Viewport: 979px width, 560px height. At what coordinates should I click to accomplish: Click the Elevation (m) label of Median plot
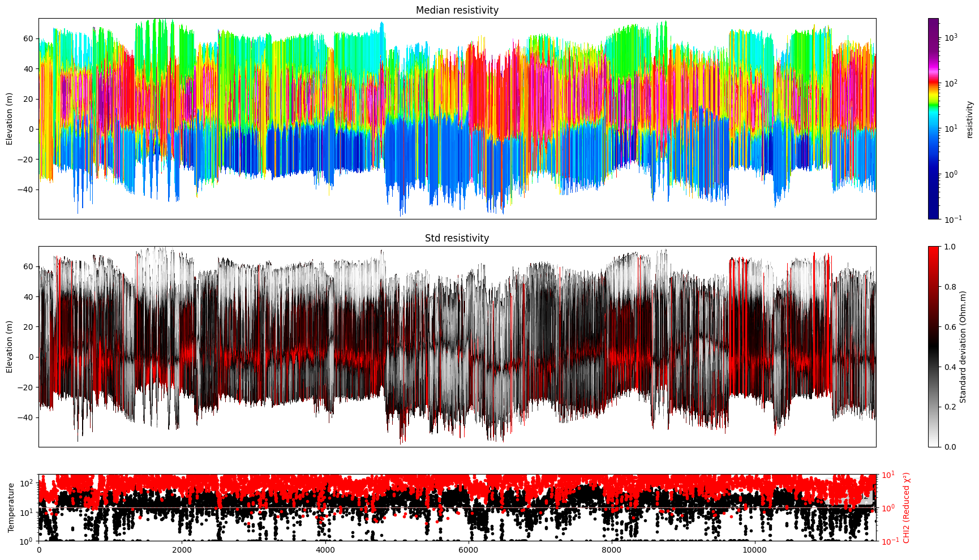(10, 119)
